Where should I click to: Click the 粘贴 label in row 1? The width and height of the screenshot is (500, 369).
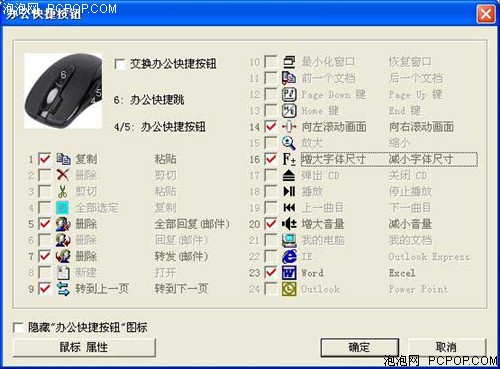(165, 159)
